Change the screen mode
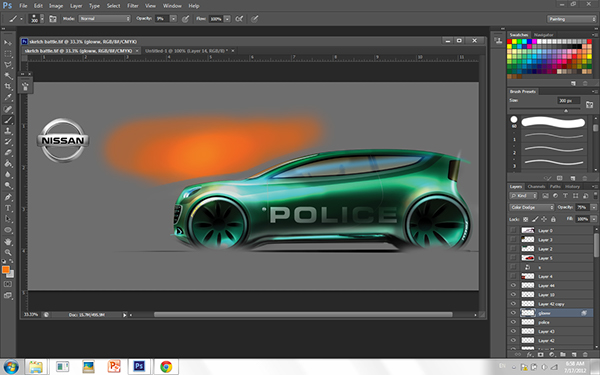 coord(8,295)
